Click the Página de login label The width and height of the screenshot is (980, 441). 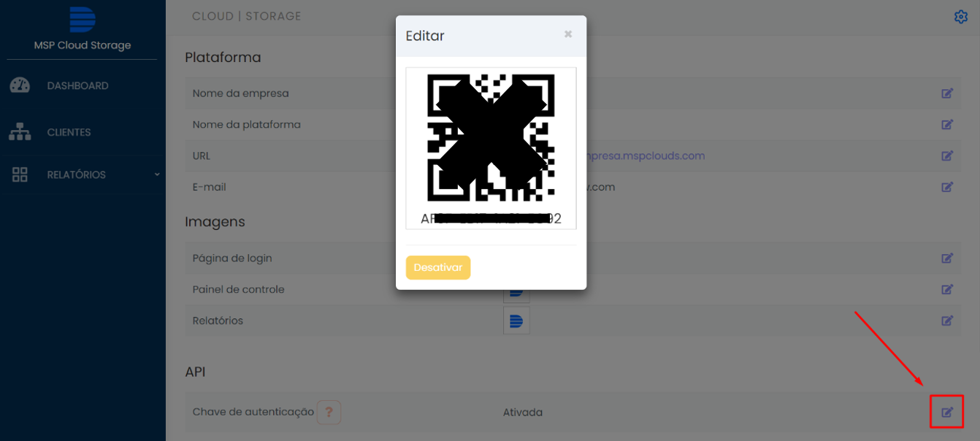tap(232, 258)
